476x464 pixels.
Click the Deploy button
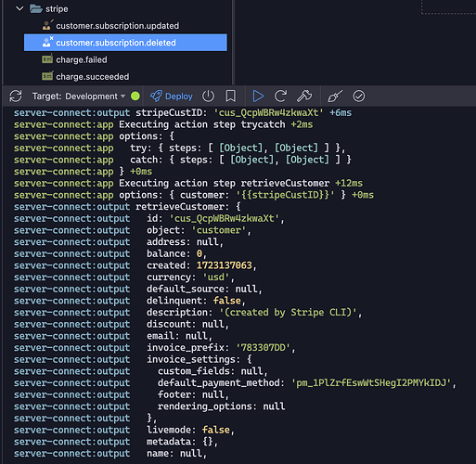click(172, 97)
